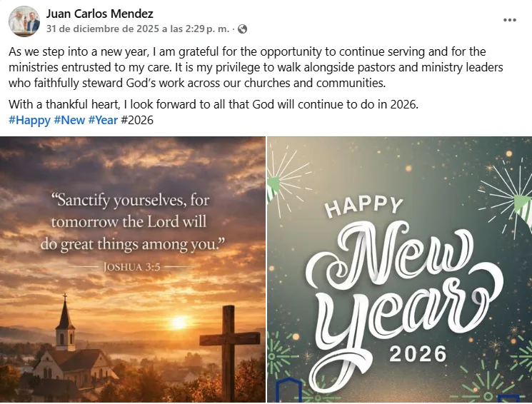Click the "2026" number in the New Year graphic
The height and width of the screenshot is (404, 532).
click(418, 353)
